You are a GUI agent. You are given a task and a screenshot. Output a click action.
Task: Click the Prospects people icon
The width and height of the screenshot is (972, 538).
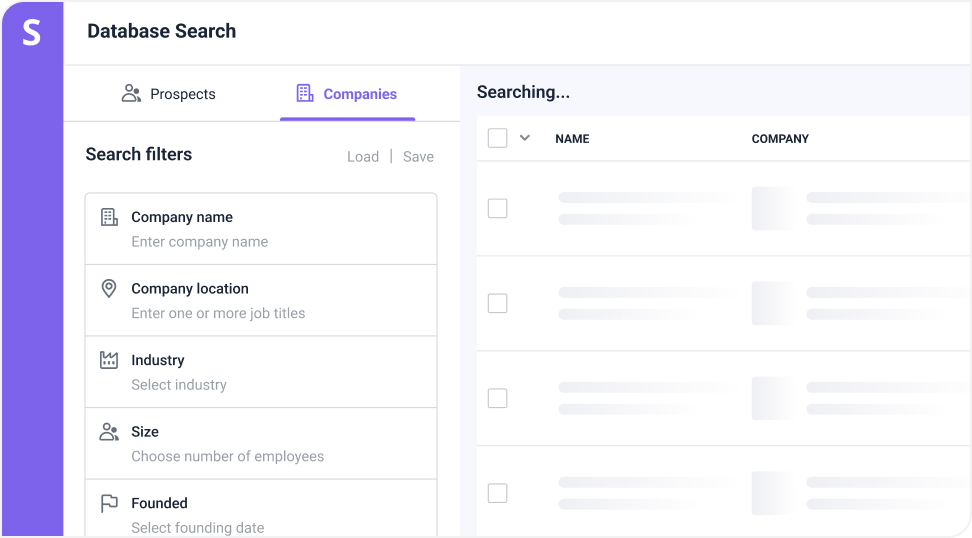131,94
